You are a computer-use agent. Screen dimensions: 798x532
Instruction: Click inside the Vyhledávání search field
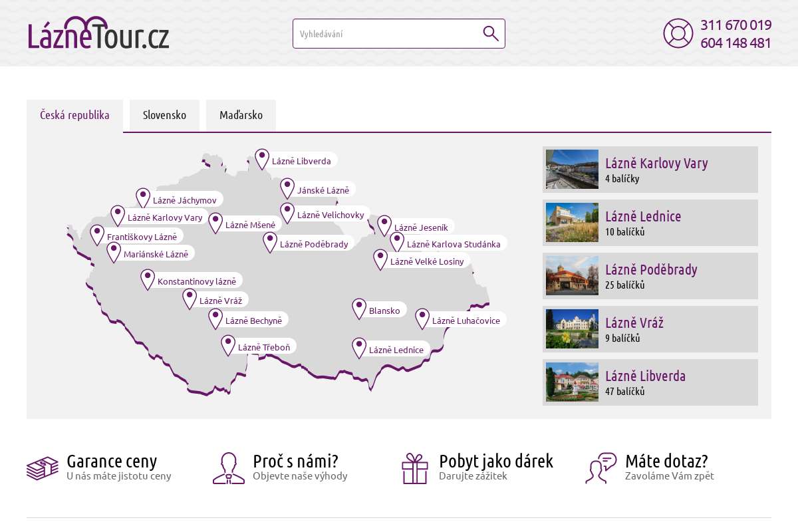(386, 33)
